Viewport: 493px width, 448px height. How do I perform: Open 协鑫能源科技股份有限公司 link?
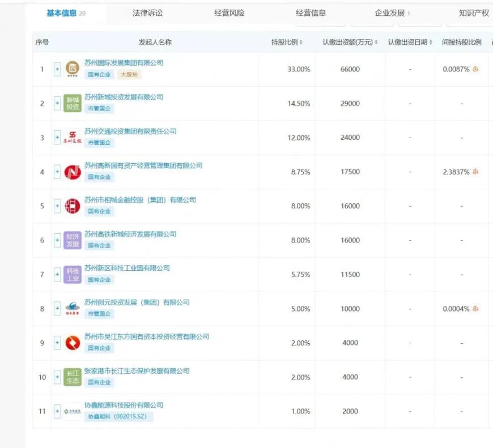(x=124, y=405)
